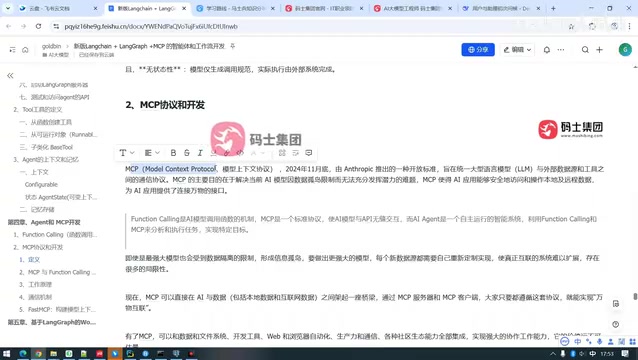Screen dimensions: 638x360
Task: Click the browser address bar URL
Action: [x=151, y=26]
